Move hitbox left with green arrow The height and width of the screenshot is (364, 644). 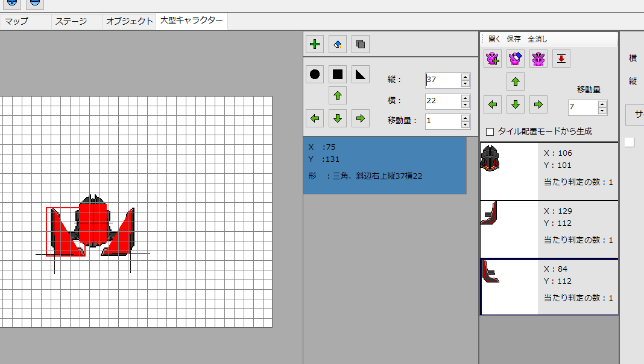tap(315, 118)
